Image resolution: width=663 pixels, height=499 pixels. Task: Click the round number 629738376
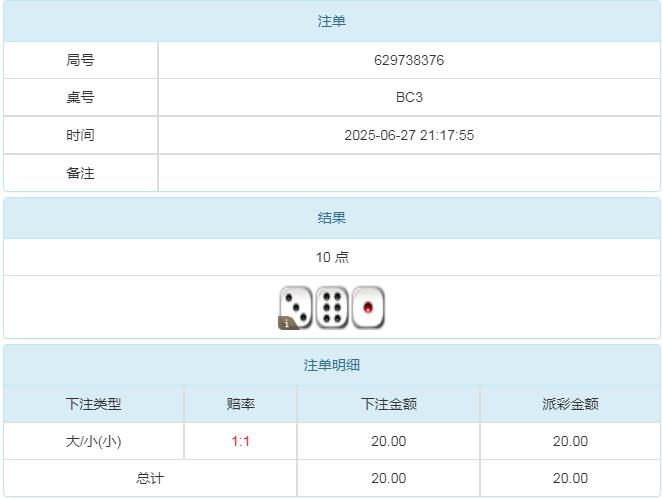point(409,60)
